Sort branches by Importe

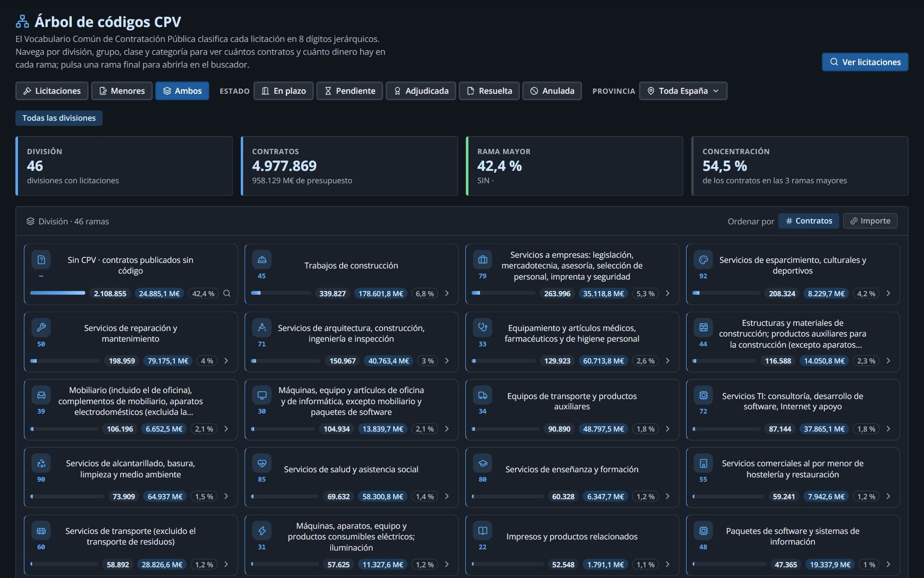[x=870, y=221]
